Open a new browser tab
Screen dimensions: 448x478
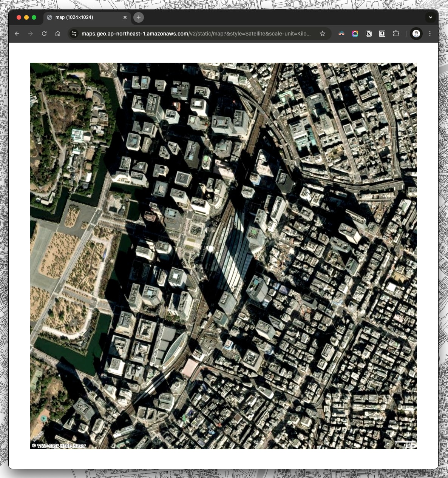pyautogui.click(x=139, y=17)
